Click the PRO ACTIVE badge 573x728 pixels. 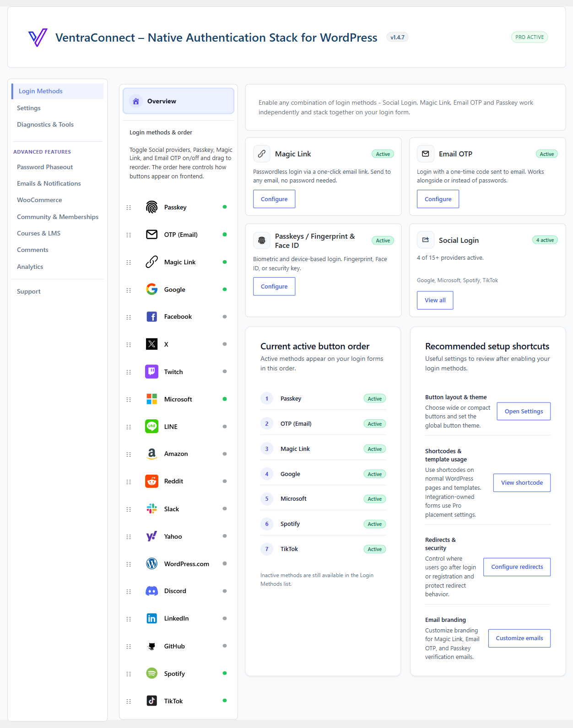click(530, 37)
